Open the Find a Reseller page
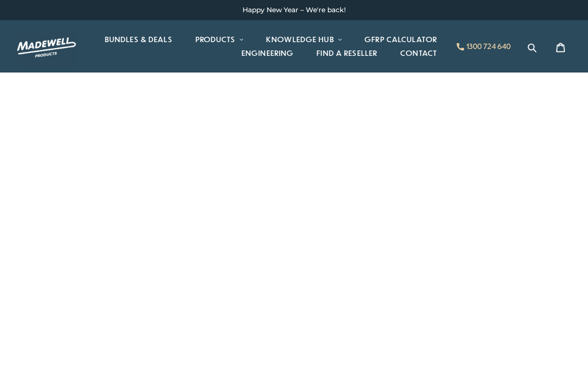This screenshot has height=392, width=588. (346, 53)
